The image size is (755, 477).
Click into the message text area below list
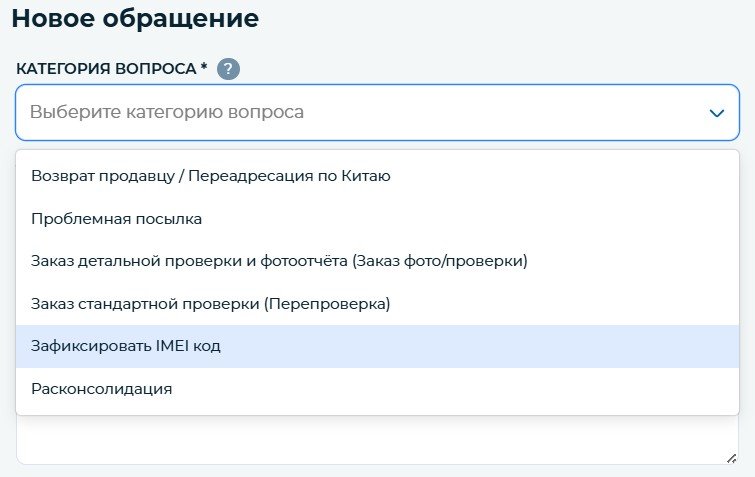(x=378, y=440)
